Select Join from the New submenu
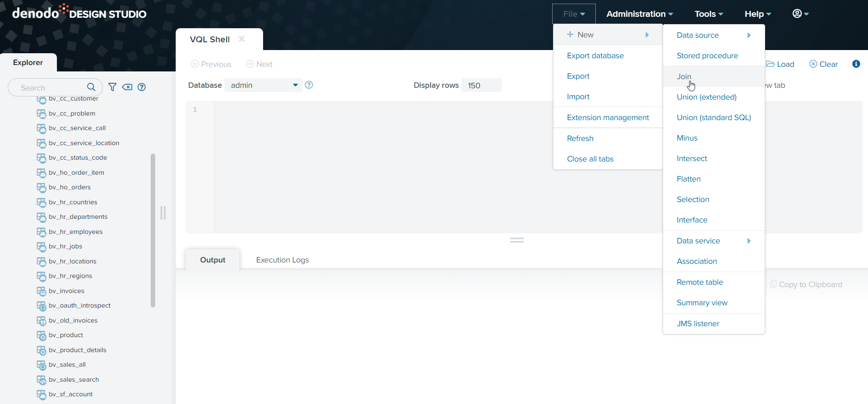The width and height of the screenshot is (868, 404). 684,76
